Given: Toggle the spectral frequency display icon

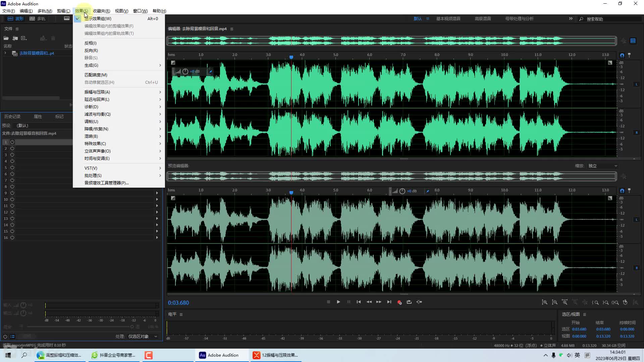Looking at the screenshot, I should (x=67, y=18).
